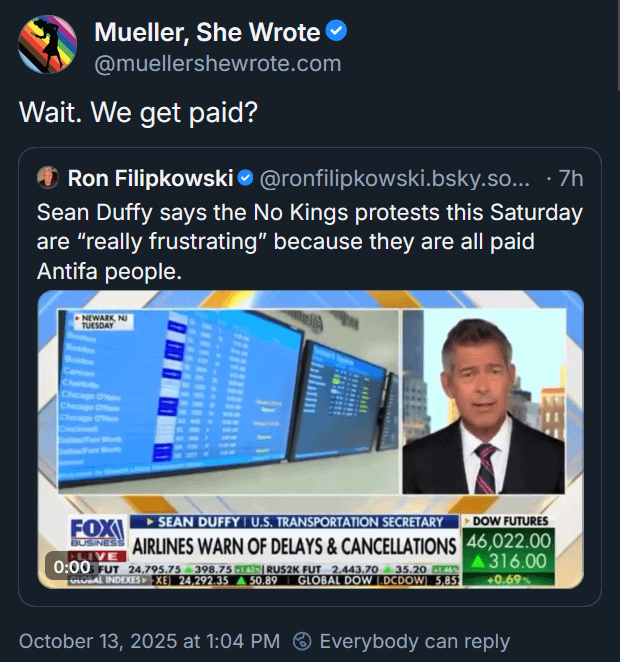The image size is (620, 662).
Task: Open the Ron Filipkowski author name
Action: [150, 179]
